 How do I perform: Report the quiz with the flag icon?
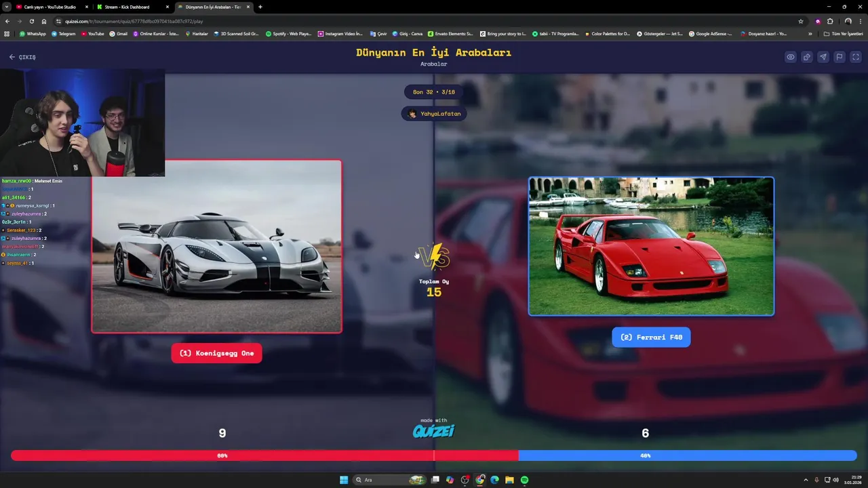pos(840,57)
